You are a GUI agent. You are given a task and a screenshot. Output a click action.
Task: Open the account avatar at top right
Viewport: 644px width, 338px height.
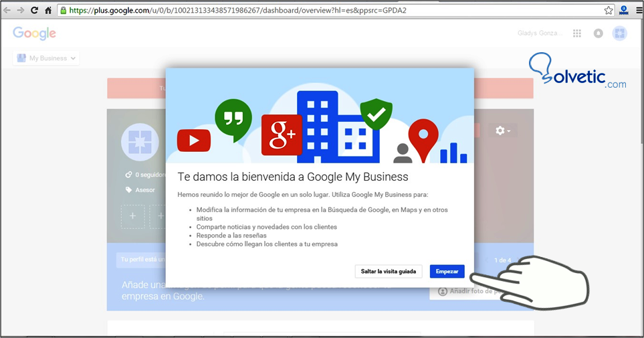[619, 33]
